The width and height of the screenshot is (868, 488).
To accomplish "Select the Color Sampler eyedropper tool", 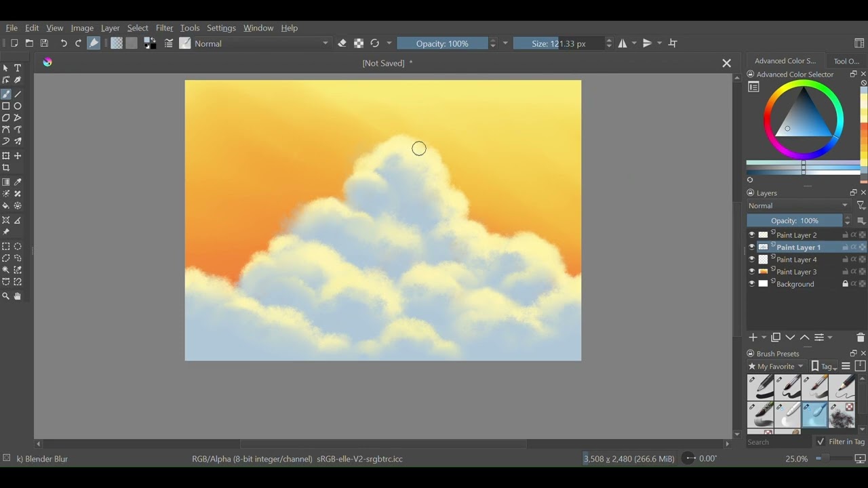I will click(x=18, y=182).
